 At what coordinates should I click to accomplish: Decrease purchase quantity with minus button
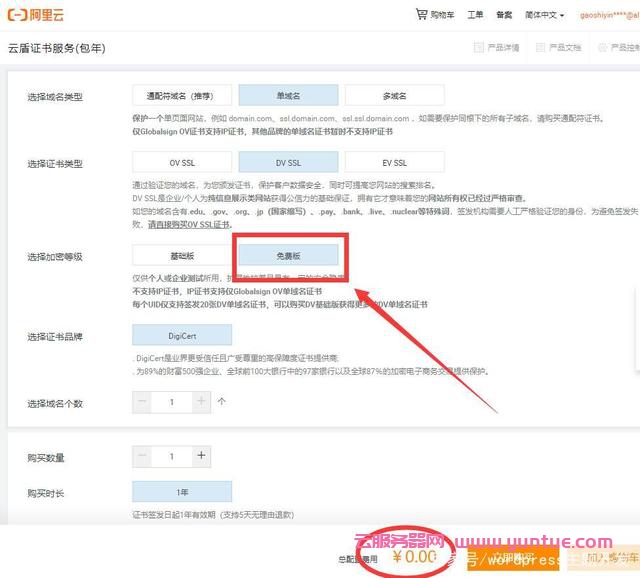143,456
